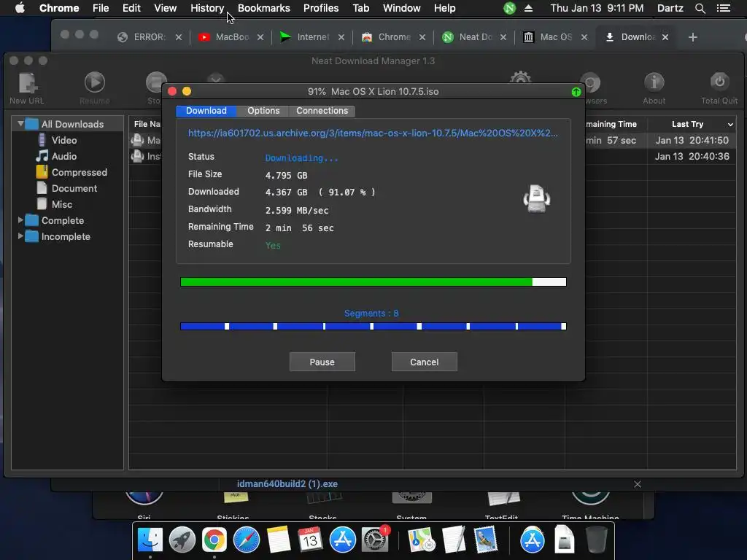Open Safari from the Dock

(247, 540)
